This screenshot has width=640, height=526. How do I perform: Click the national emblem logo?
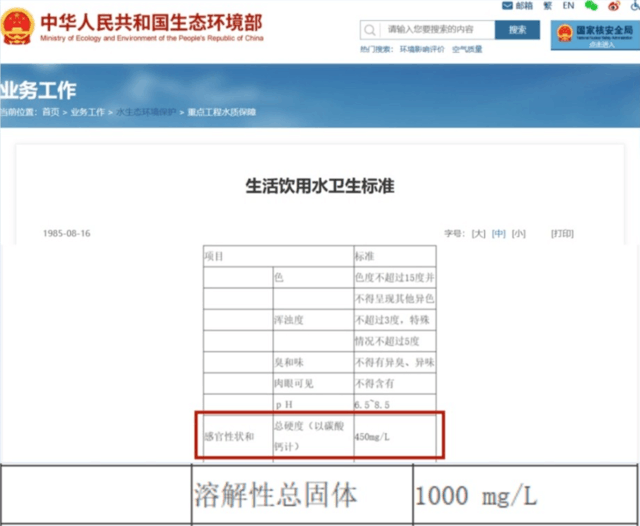pyautogui.click(x=17, y=27)
